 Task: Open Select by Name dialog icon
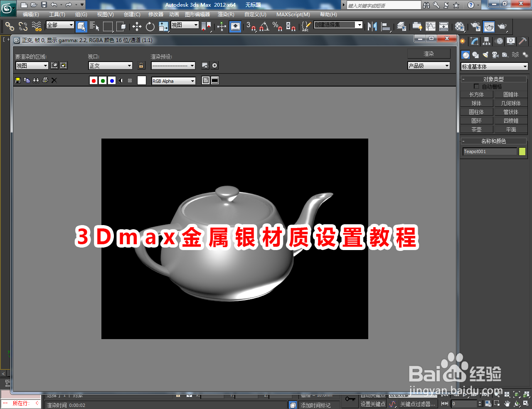pos(94,27)
